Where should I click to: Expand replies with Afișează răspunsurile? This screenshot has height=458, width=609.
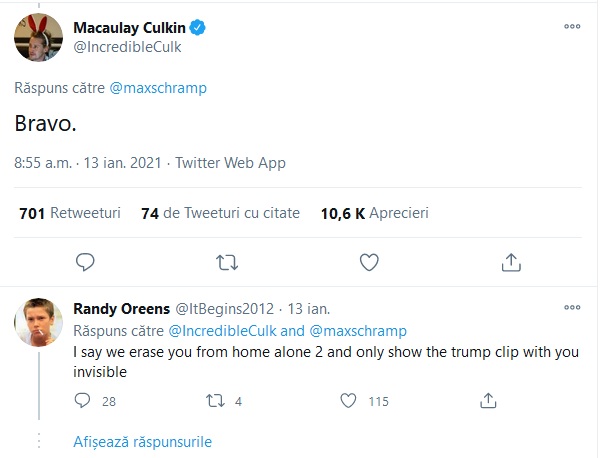(x=142, y=441)
